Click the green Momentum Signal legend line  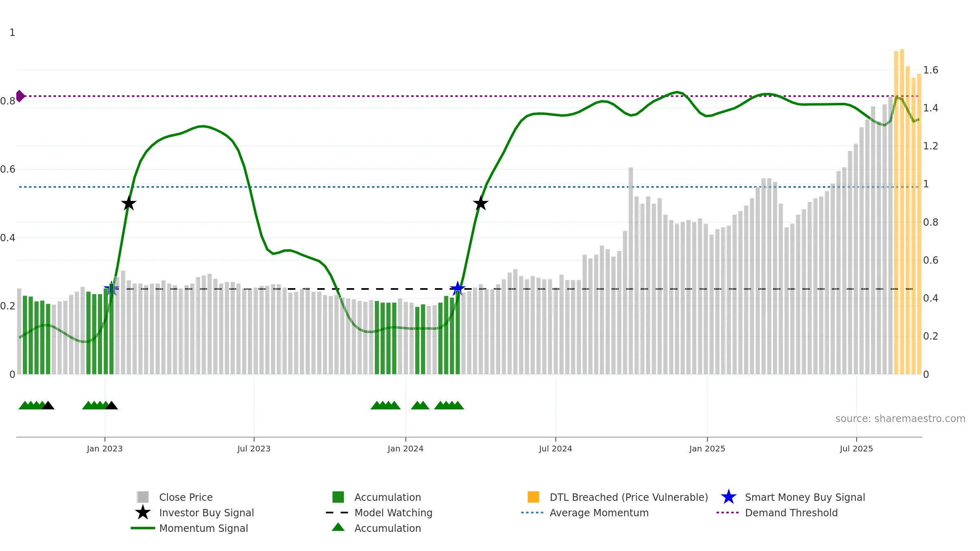(143, 528)
